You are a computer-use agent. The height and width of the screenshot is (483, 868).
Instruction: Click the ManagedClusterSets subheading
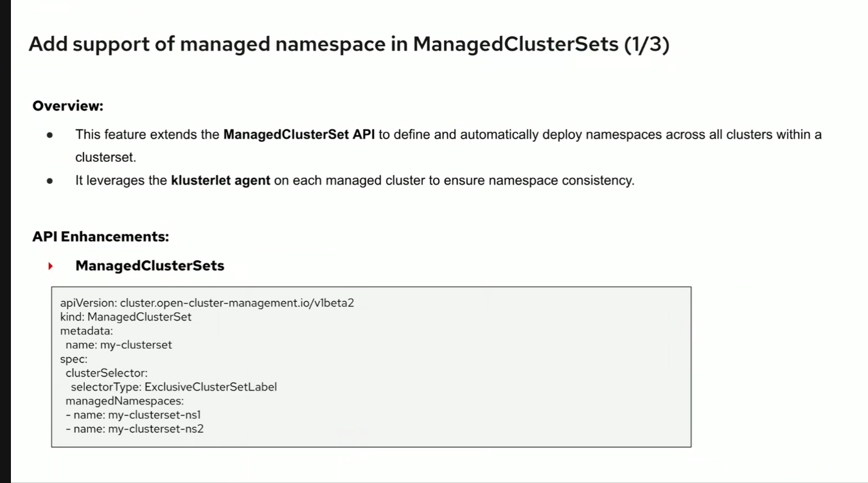click(x=150, y=266)
